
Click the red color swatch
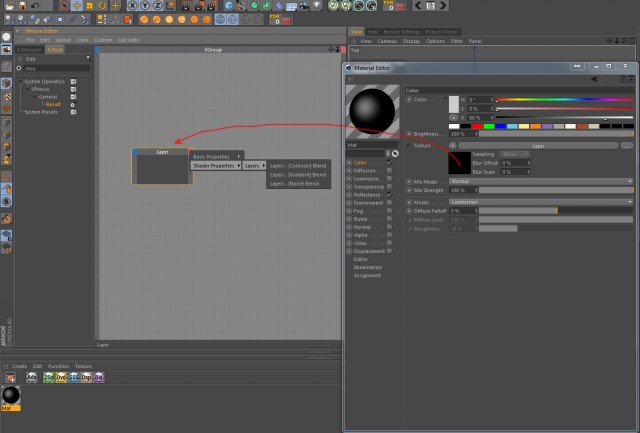(x=477, y=127)
